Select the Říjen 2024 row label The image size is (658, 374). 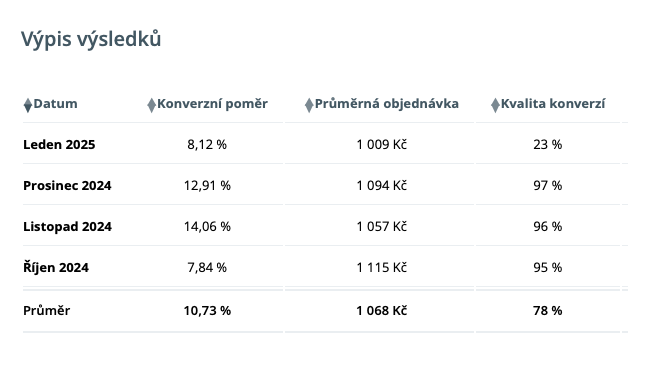56,267
